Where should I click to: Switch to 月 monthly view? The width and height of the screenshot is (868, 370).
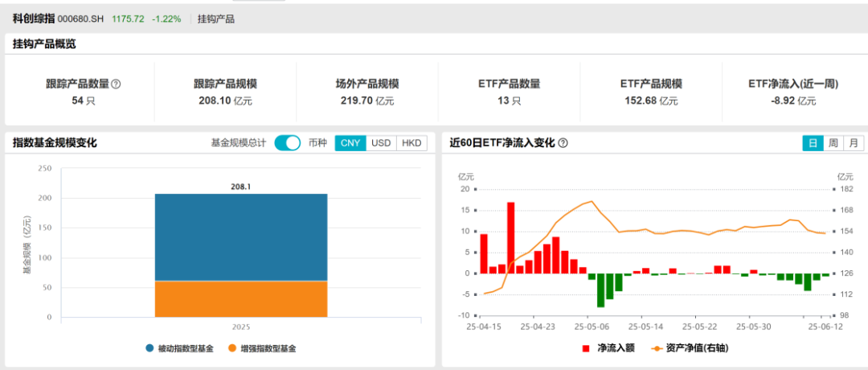(x=854, y=143)
